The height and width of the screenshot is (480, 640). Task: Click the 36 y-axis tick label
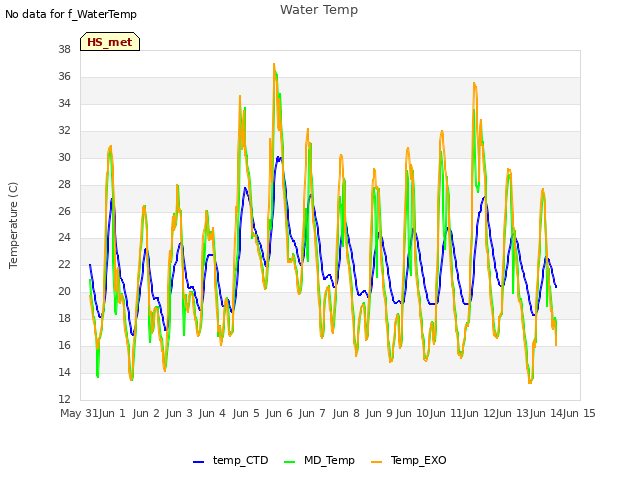point(64,76)
